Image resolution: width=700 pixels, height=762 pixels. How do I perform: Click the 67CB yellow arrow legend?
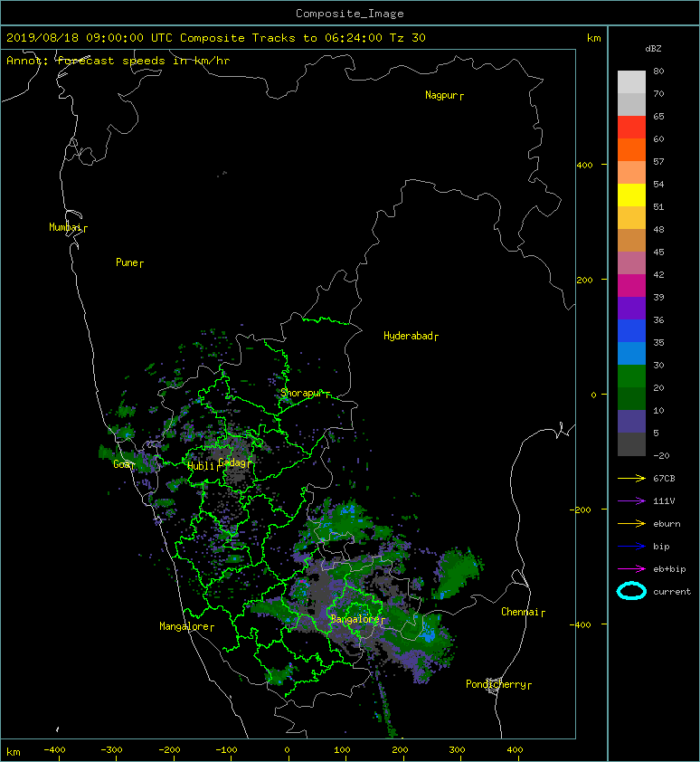[x=631, y=478]
